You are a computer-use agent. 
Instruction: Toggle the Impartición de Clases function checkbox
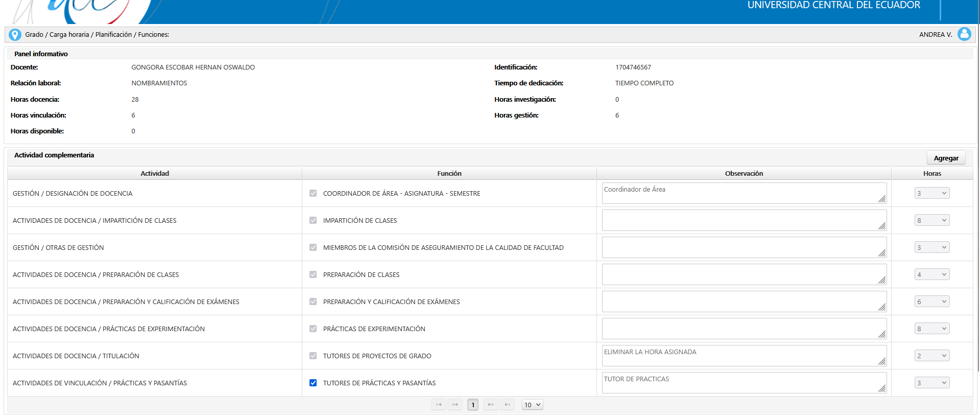[x=313, y=220]
